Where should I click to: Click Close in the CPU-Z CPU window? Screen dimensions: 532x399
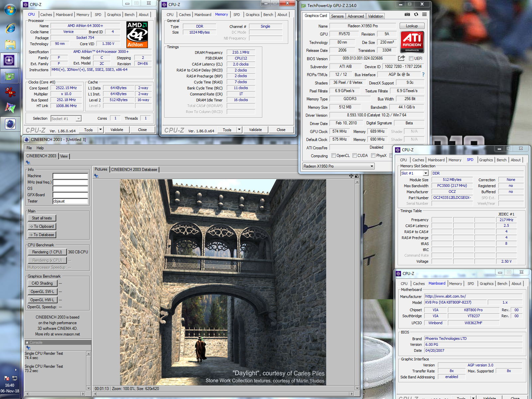(x=142, y=130)
